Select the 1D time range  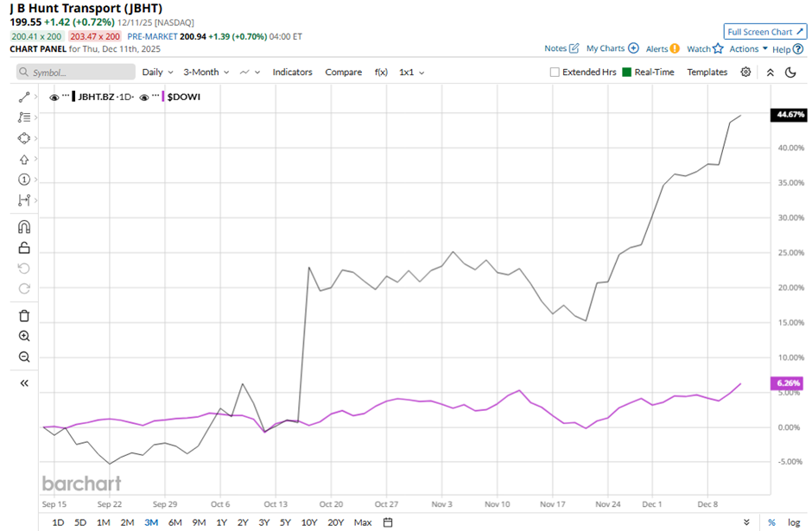58,522
